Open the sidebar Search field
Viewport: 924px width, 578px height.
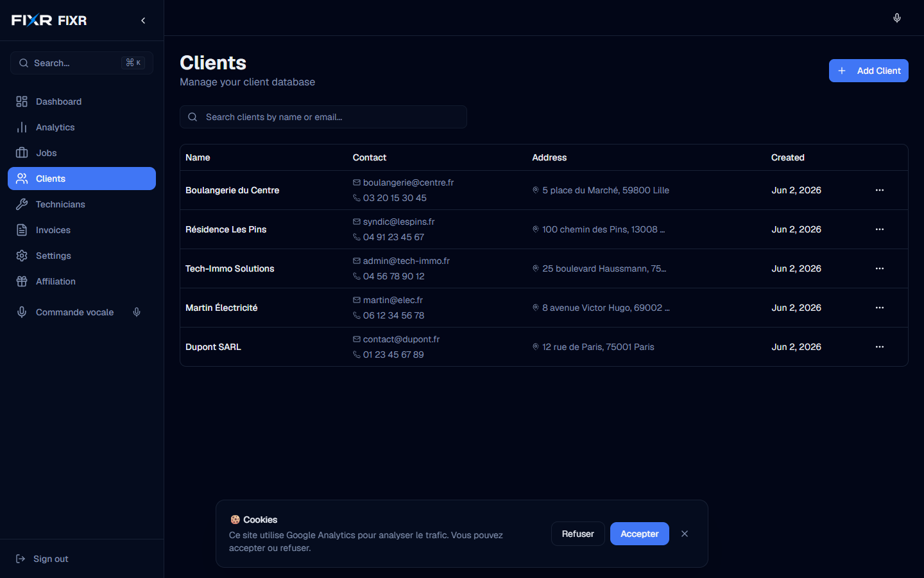click(81, 63)
